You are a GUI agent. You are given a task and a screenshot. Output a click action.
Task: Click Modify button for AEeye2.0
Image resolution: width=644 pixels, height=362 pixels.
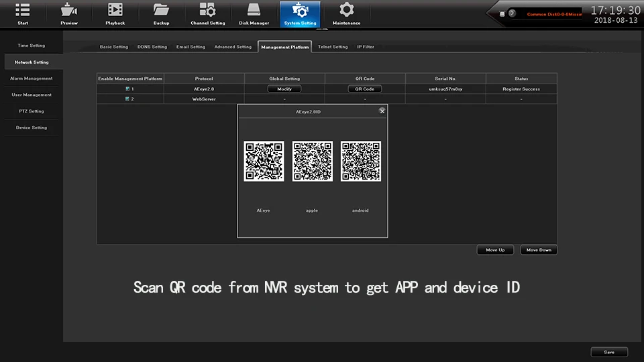point(284,88)
